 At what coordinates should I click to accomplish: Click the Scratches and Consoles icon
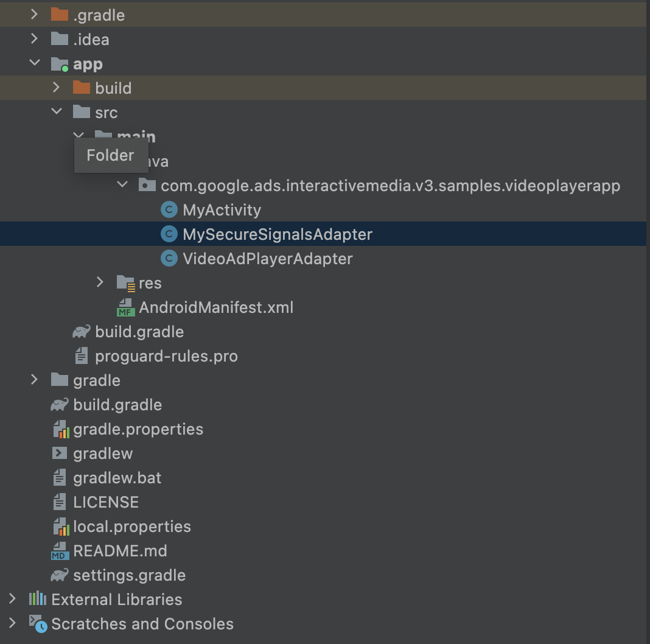tap(38, 624)
